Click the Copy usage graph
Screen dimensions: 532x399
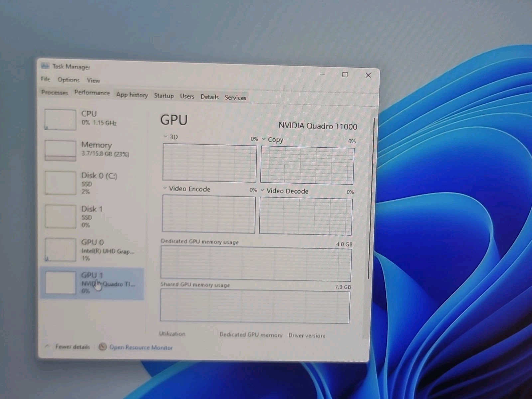[x=307, y=166]
